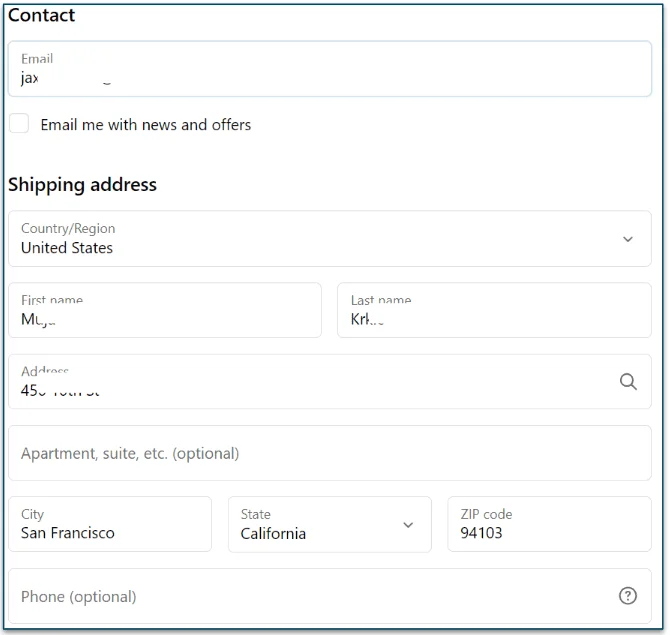Focus the Email input field
Viewport: 670px width, 635px height.
pyautogui.click(x=330, y=70)
